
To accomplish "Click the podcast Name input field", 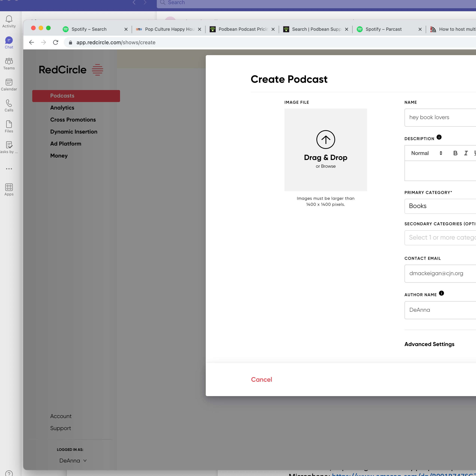I will pos(440,118).
